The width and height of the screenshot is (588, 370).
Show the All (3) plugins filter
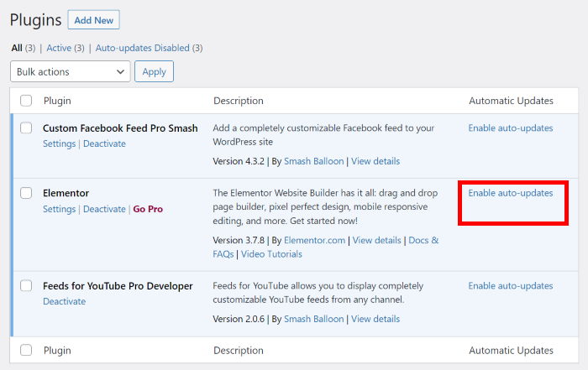coord(24,48)
